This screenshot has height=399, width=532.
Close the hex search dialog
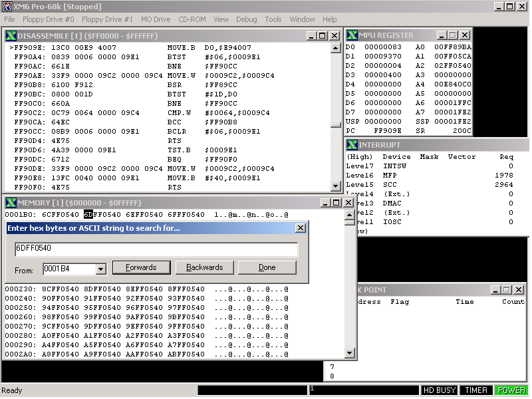click(301, 228)
